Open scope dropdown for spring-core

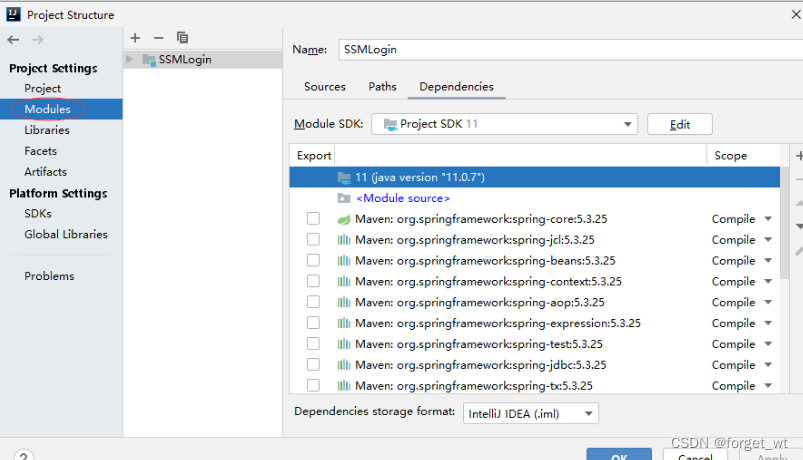(x=768, y=219)
